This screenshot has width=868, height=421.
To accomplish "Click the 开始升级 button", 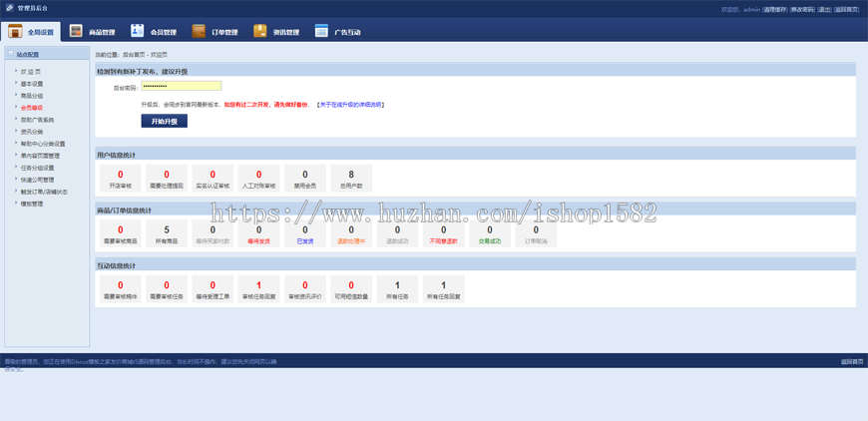I will pos(165,121).
